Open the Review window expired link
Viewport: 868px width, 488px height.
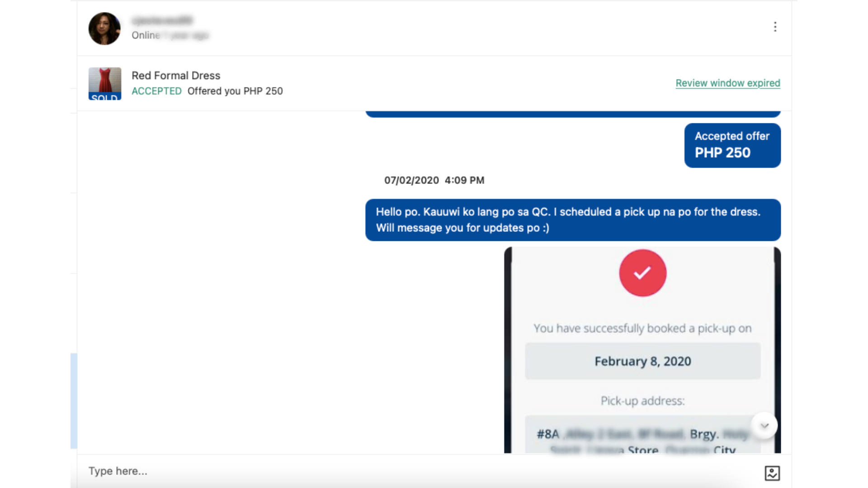point(727,83)
